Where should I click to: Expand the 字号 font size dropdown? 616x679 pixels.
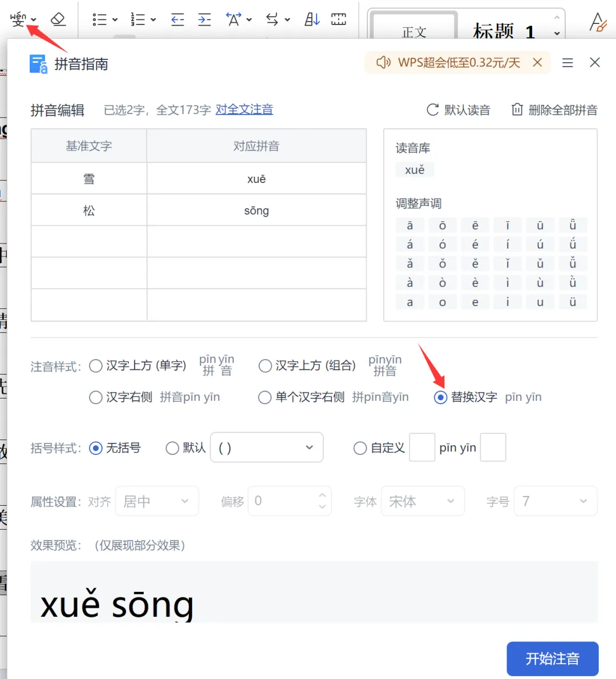556,501
